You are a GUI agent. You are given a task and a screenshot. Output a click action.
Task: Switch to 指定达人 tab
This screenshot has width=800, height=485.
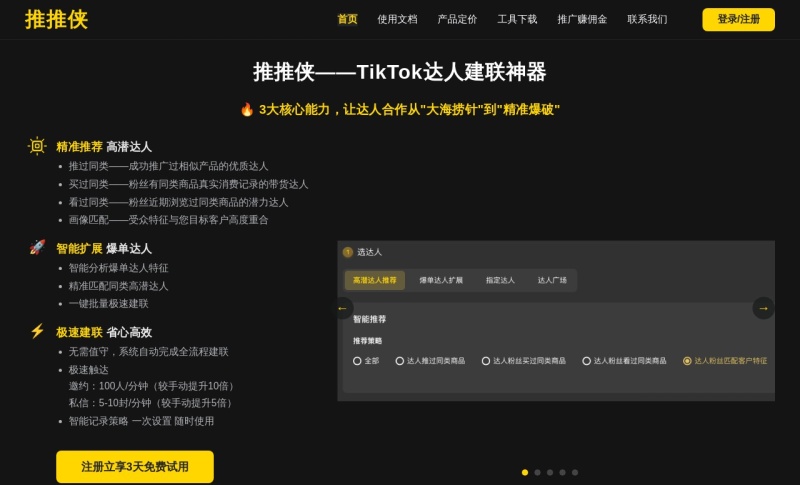pyautogui.click(x=500, y=280)
